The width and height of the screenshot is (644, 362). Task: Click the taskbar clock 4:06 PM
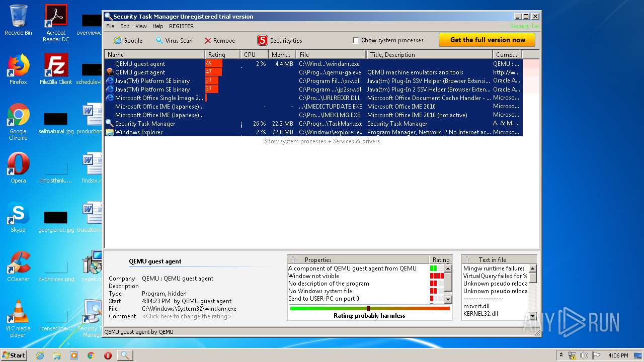(x=618, y=355)
